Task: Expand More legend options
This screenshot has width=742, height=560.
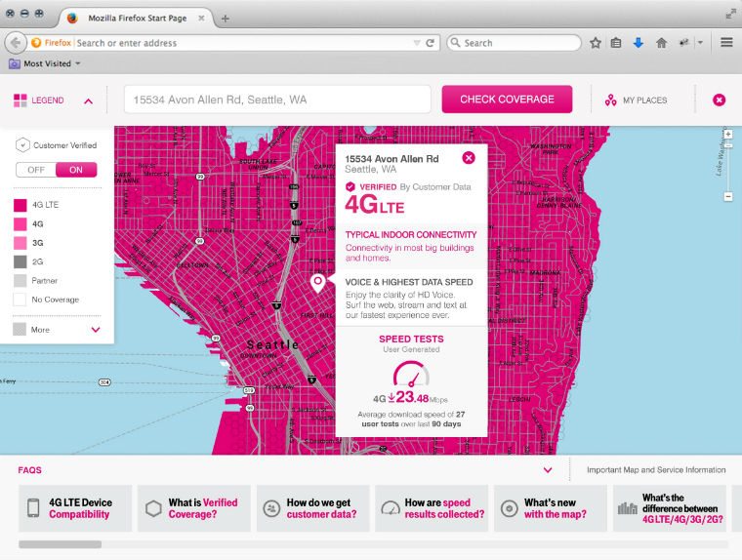Action: (95, 330)
